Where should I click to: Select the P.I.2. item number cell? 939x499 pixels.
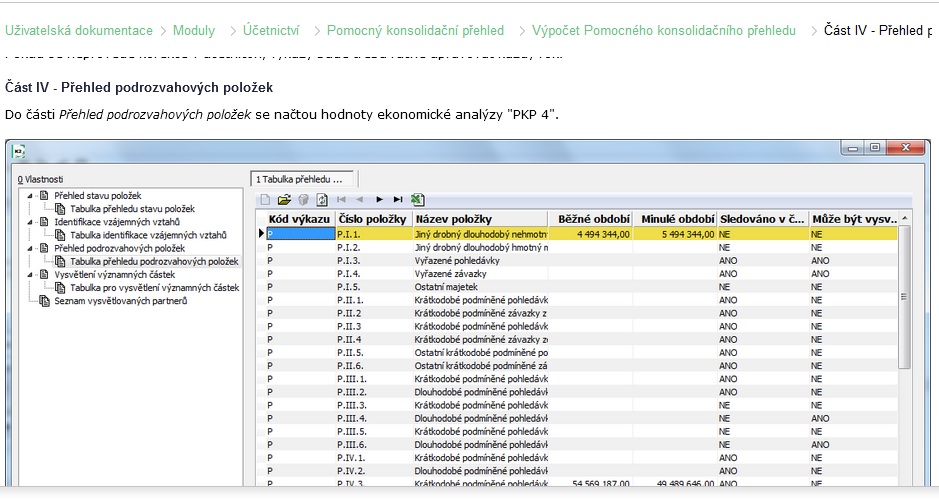[373, 247]
